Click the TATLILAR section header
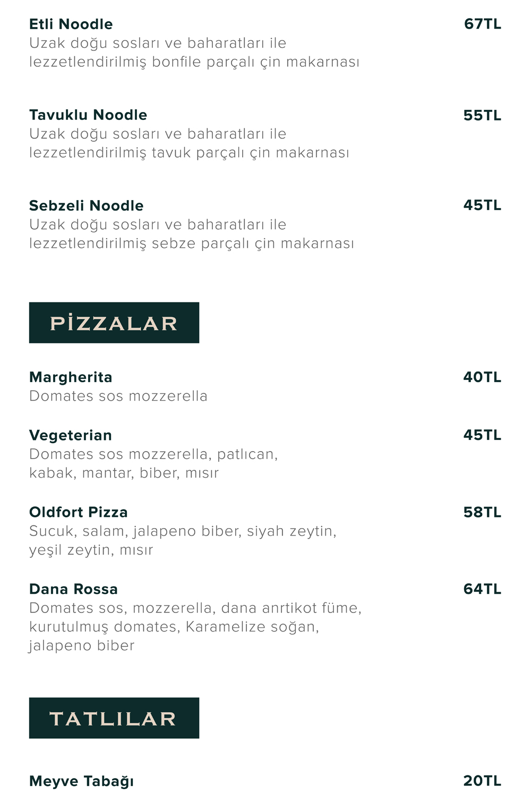Screen dimensions: 531x812 pos(114,718)
